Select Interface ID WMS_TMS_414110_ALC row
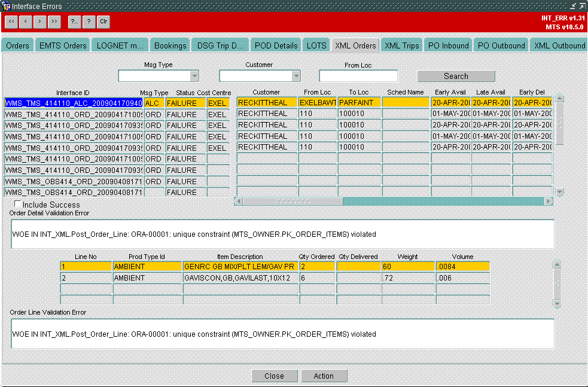588x387 pixels. 74,103
